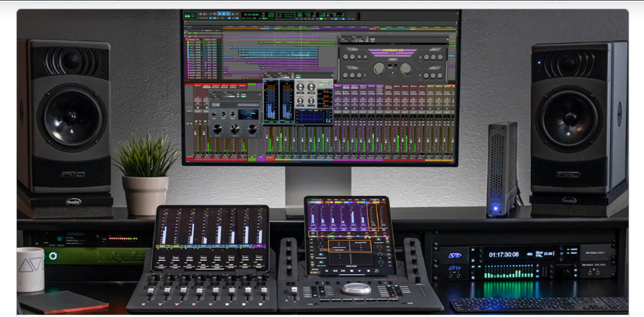Open the studio desk setup photo

coord(323,162)
